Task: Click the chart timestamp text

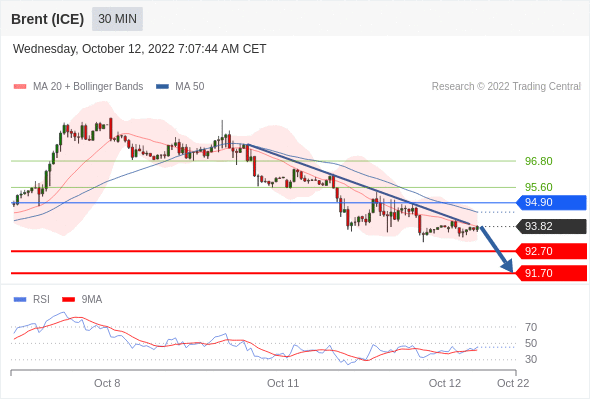Action: tap(140, 49)
